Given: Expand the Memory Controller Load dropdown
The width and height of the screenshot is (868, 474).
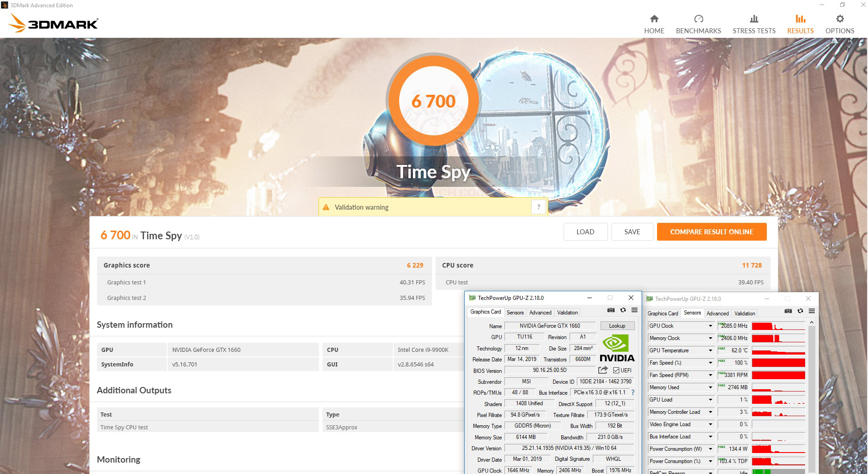Looking at the screenshot, I should click(710, 412).
